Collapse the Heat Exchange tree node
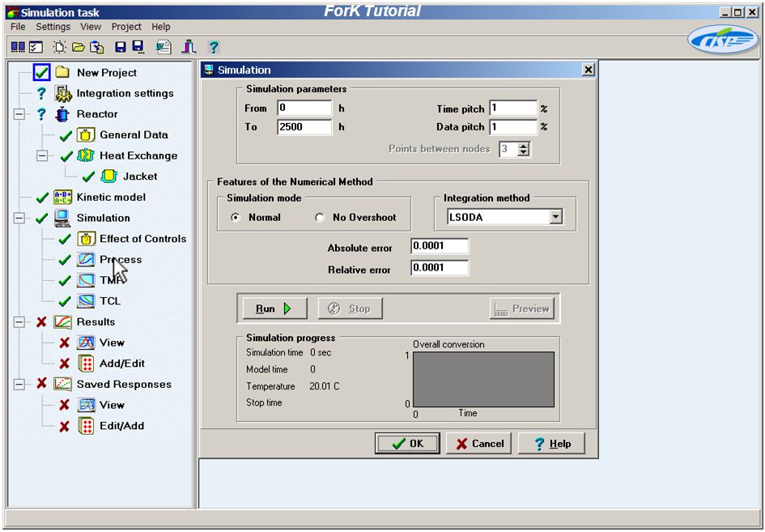The height and width of the screenshot is (532, 765). (42, 155)
